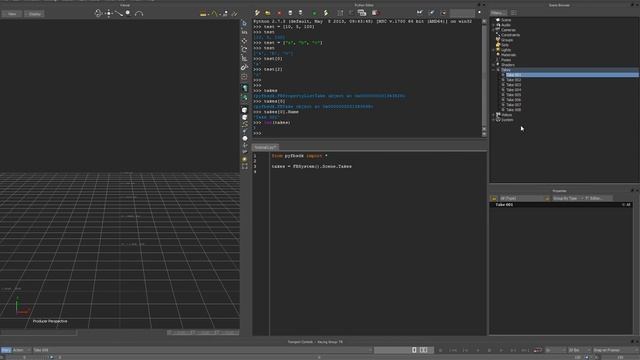Create a new script in Python Editor
This screenshot has height=360, width=640.
point(257,13)
